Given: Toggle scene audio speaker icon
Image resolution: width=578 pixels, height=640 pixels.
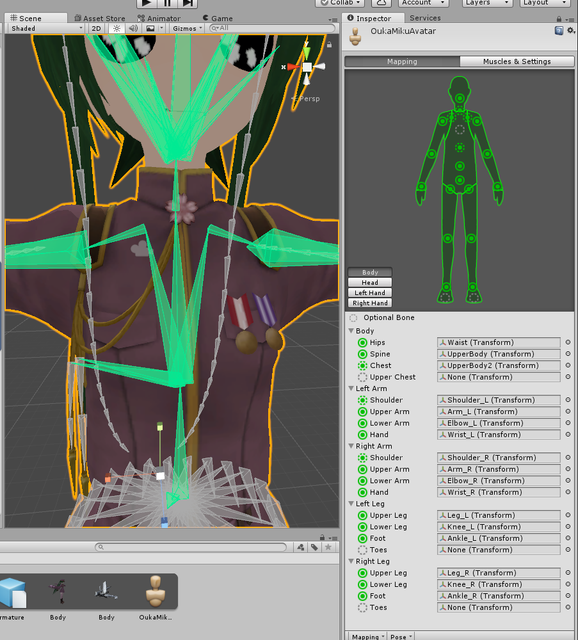Looking at the screenshot, I should tap(133, 29).
